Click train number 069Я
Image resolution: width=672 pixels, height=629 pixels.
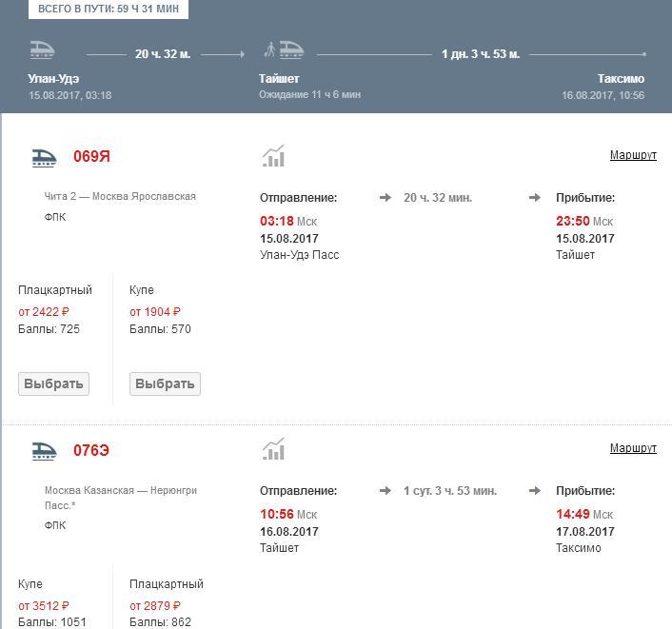[x=91, y=157]
